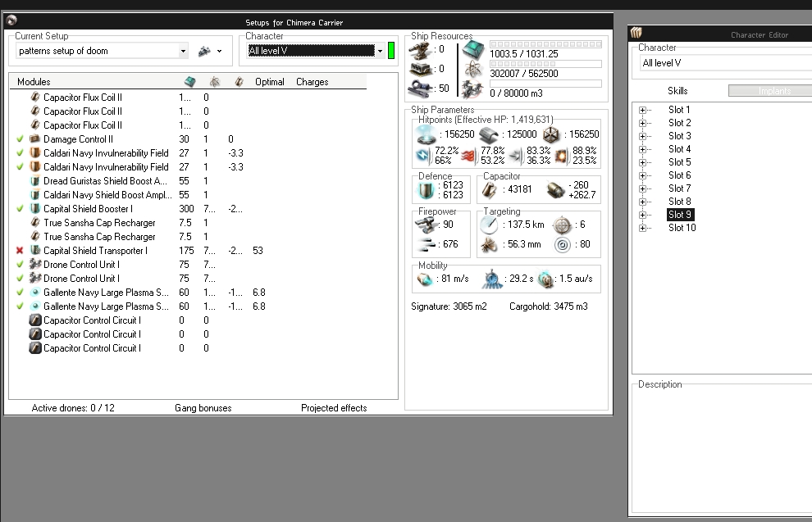Click the Optimal column header
The height and width of the screenshot is (522, 812).
coord(270,82)
